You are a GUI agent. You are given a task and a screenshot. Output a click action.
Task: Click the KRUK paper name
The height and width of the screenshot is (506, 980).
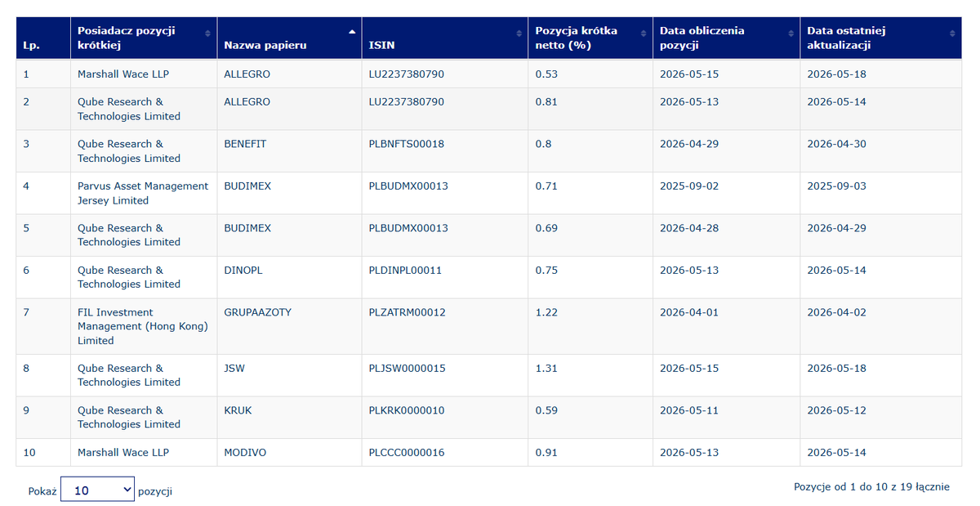click(x=238, y=410)
